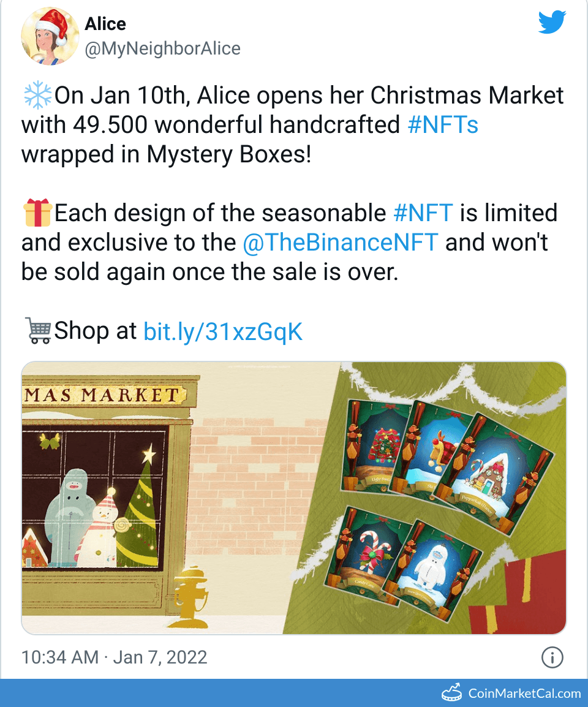Open Alice's Santa-hat profile avatar
The height and width of the screenshot is (707, 588).
click(x=50, y=36)
